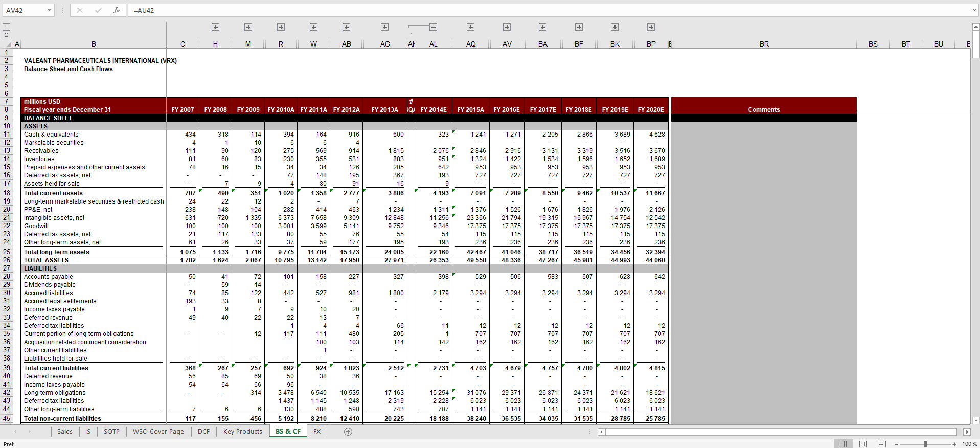This screenshot has height=448, width=980.
Task: Select Goodwill row label
Action: point(36,226)
